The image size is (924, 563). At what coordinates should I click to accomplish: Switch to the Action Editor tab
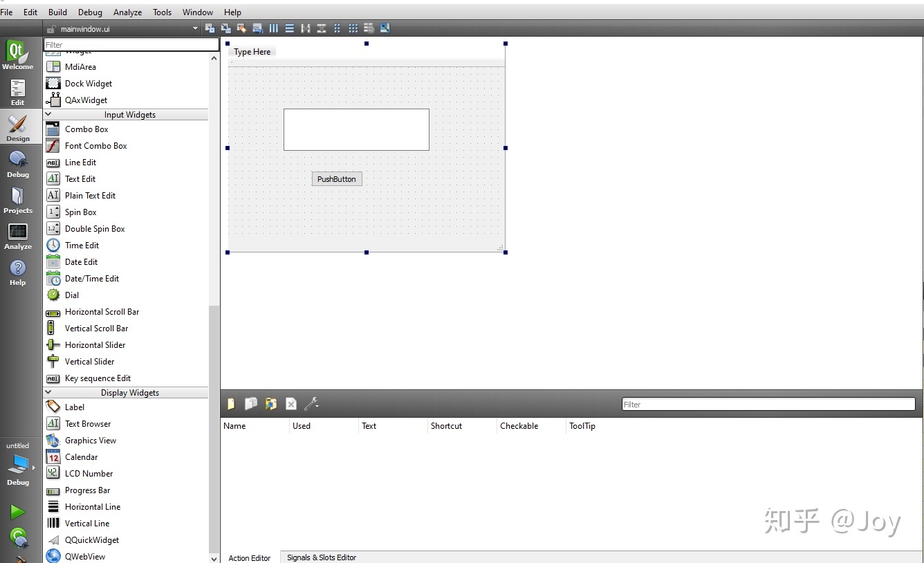pyautogui.click(x=250, y=557)
